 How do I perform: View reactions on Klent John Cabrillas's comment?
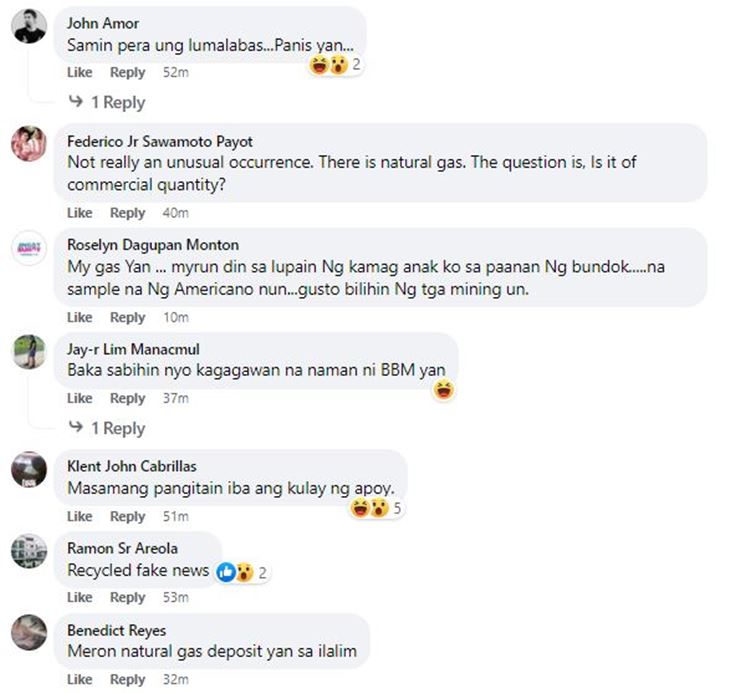(x=376, y=508)
